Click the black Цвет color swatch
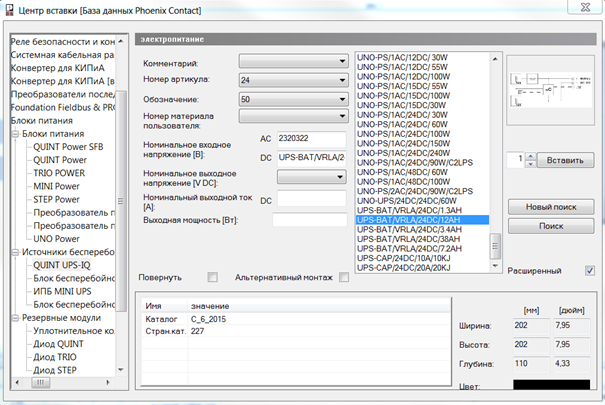The image size is (605, 405). point(551,385)
